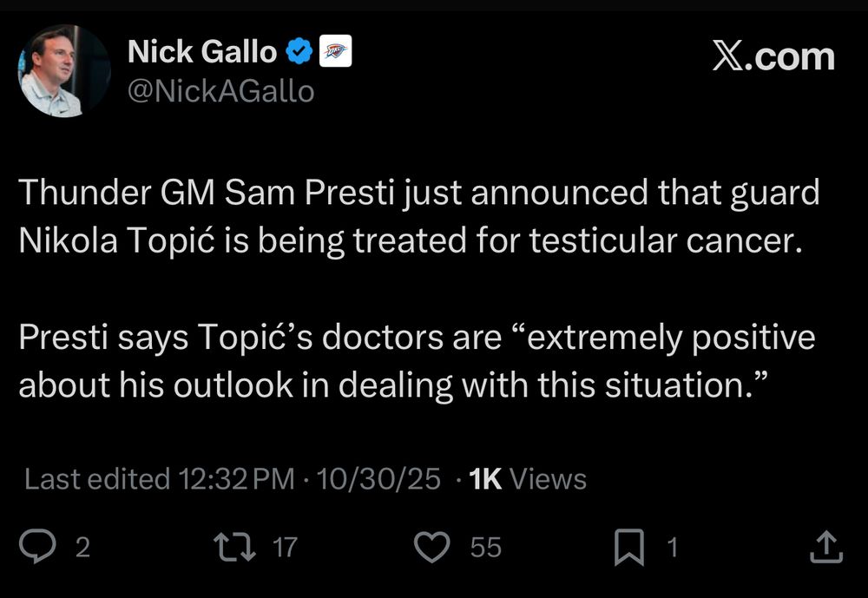868x598 pixels.
Task: Click the blue verified checkmark badge
Action: coord(299,53)
